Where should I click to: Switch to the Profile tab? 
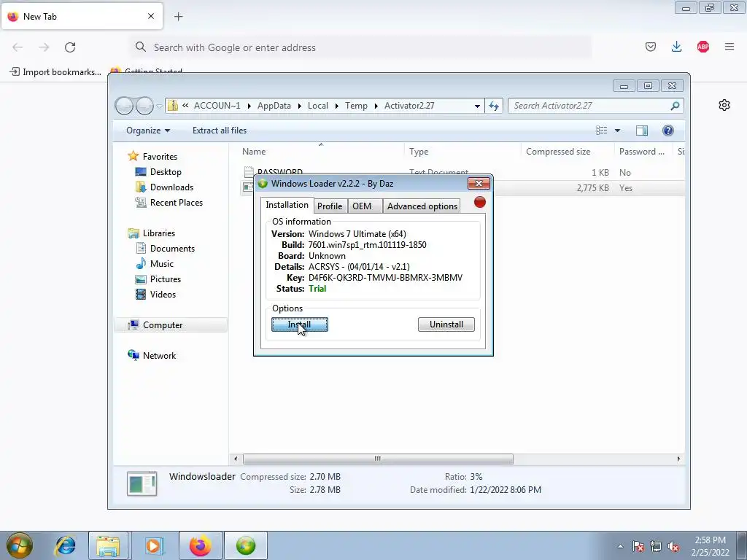(330, 206)
